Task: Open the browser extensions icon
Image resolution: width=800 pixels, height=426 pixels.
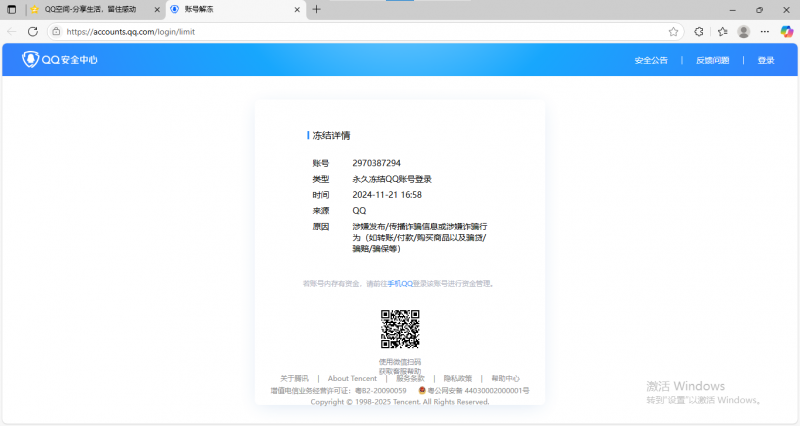Action: click(x=699, y=32)
